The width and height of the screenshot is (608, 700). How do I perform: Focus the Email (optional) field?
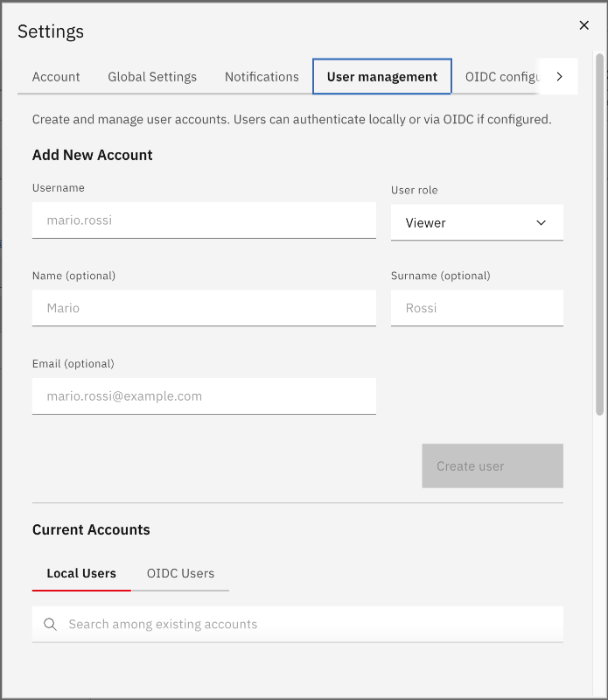[x=204, y=396]
